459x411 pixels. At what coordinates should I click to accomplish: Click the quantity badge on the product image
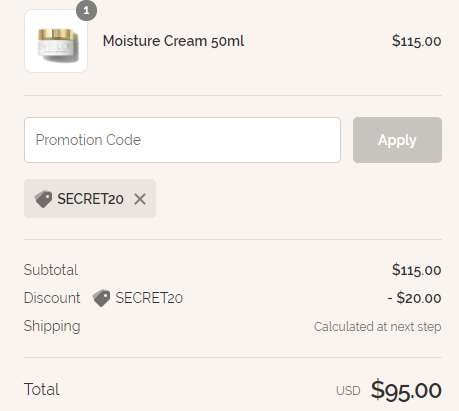click(x=86, y=11)
